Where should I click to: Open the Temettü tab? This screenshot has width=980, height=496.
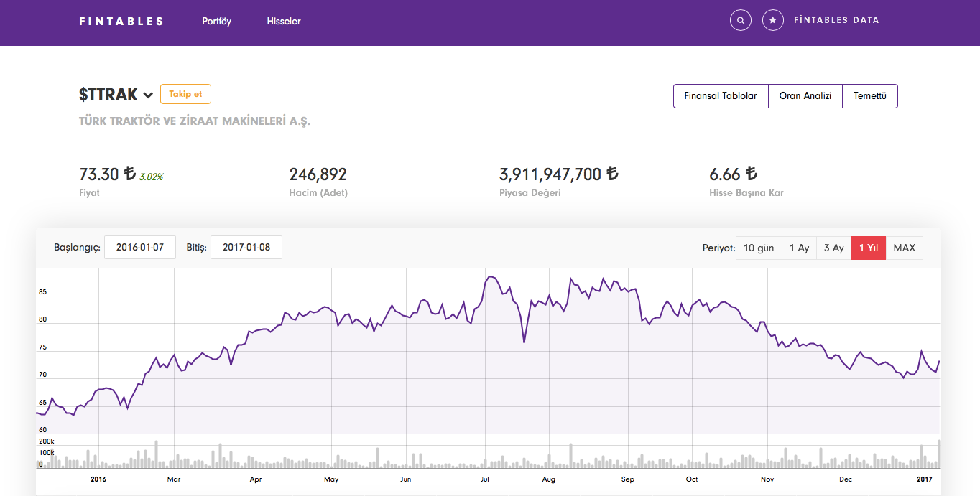pos(870,96)
